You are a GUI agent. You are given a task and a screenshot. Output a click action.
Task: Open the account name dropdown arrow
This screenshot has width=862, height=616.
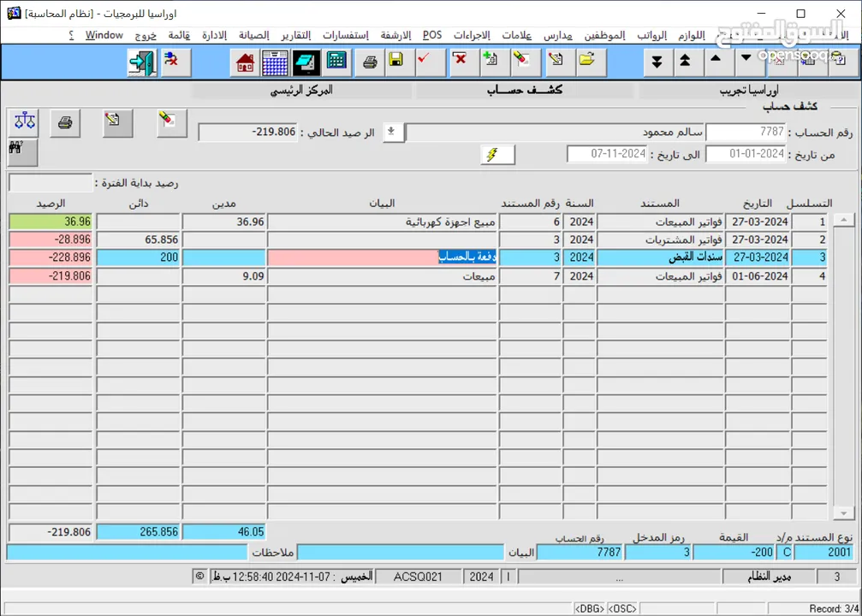tap(392, 132)
